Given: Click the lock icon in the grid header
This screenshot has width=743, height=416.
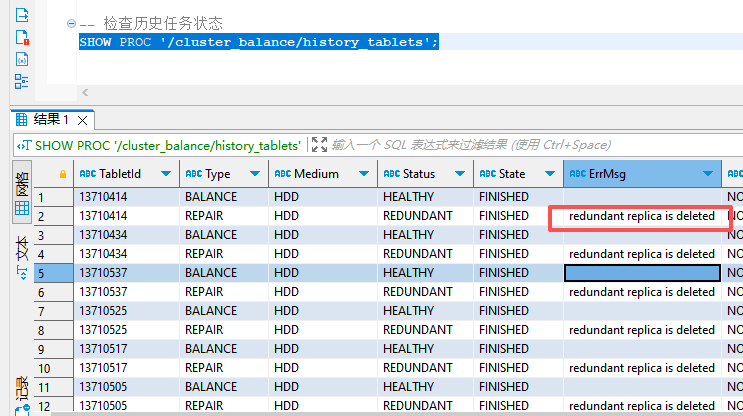Looking at the screenshot, I should point(63,174).
